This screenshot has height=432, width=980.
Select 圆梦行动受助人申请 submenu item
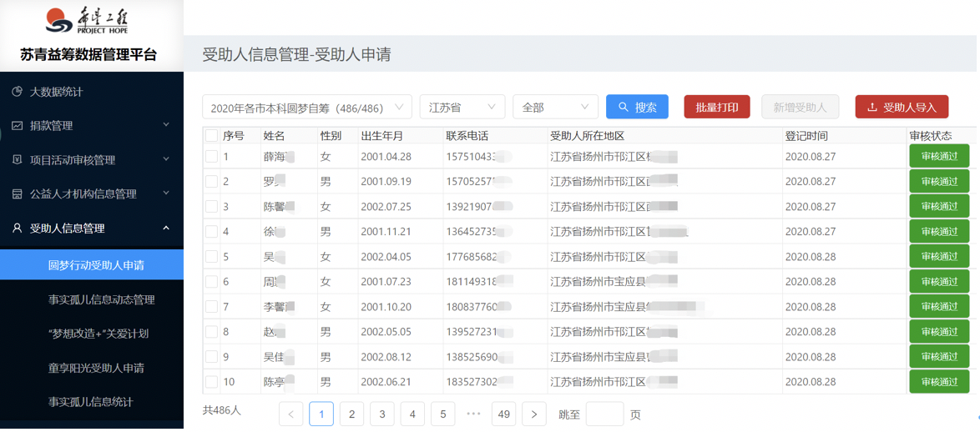point(92,264)
